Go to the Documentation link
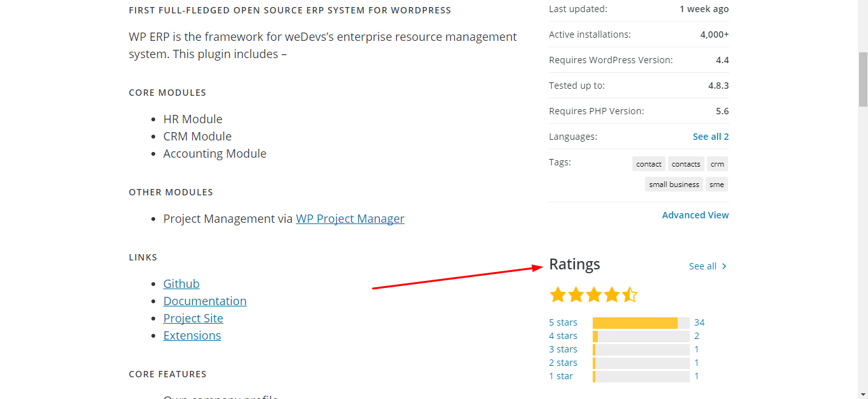This screenshot has height=399, width=868. coord(205,301)
